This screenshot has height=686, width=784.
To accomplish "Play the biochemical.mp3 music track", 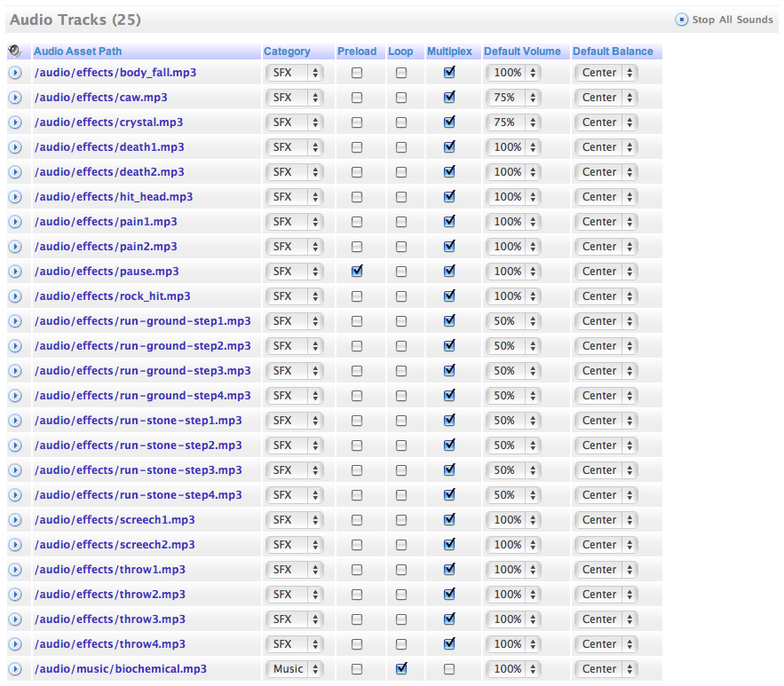I will [x=15, y=669].
